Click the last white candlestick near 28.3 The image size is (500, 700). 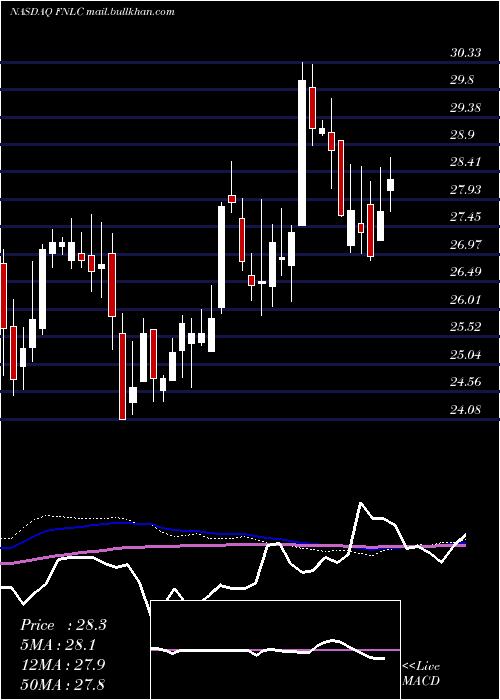click(391, 185)
